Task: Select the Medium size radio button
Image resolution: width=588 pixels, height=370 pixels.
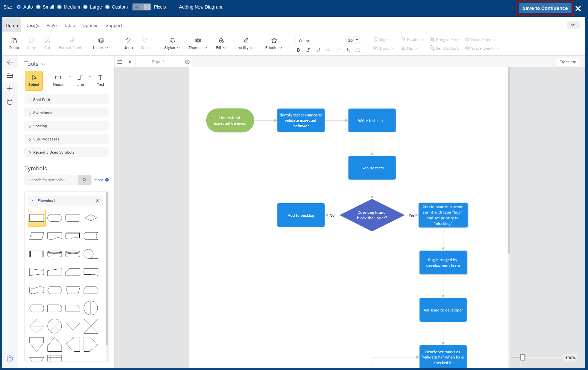Action: pos(59,7)
